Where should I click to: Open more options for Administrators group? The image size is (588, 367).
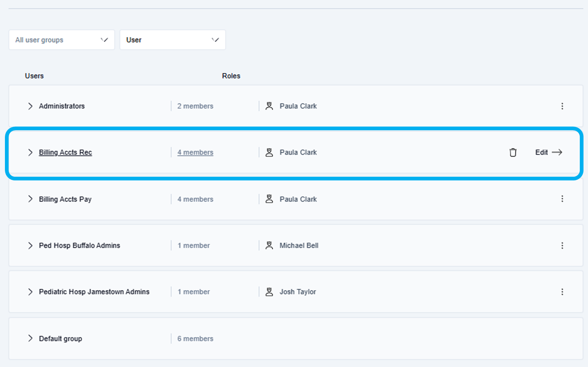pos(562,106)
